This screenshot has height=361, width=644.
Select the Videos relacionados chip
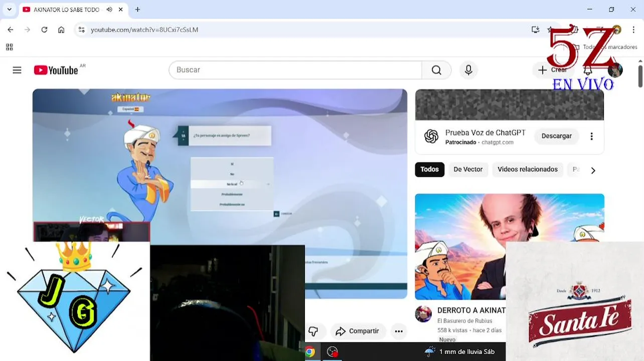528,169
